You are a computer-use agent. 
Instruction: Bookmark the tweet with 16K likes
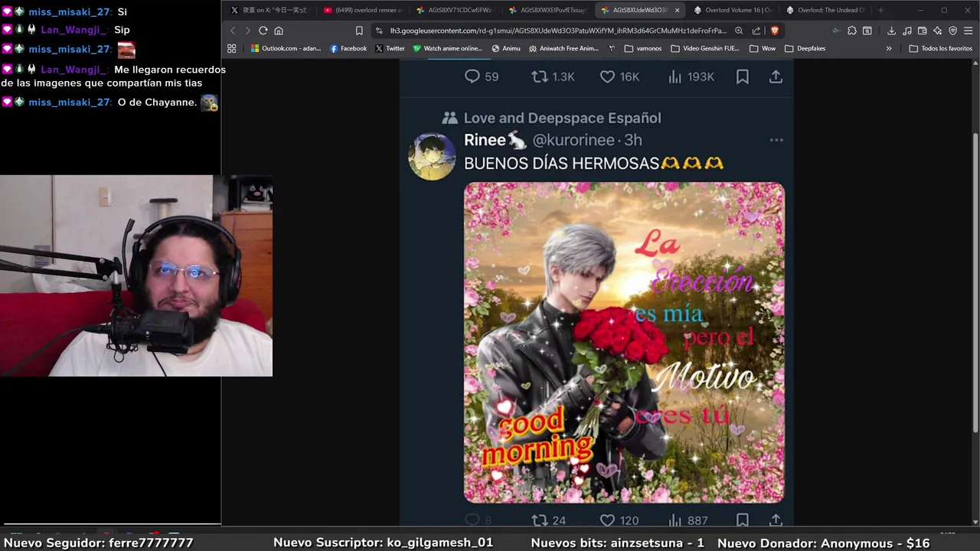(x=742, y=77)
